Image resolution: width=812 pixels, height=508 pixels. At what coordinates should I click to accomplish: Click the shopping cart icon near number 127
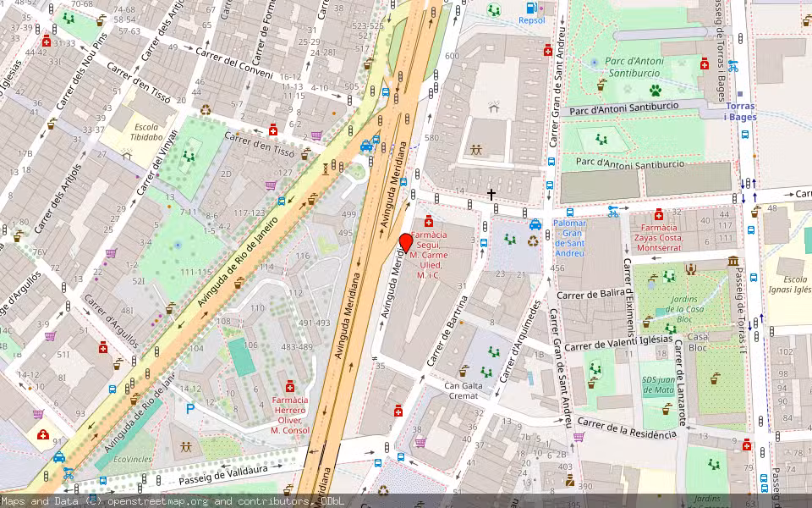tap(271, 185)
